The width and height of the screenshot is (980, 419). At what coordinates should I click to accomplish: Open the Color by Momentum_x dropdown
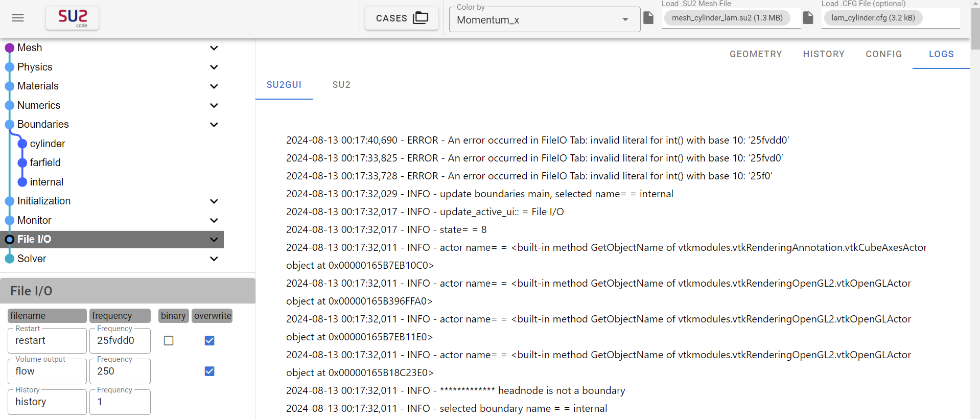(544, 19)
